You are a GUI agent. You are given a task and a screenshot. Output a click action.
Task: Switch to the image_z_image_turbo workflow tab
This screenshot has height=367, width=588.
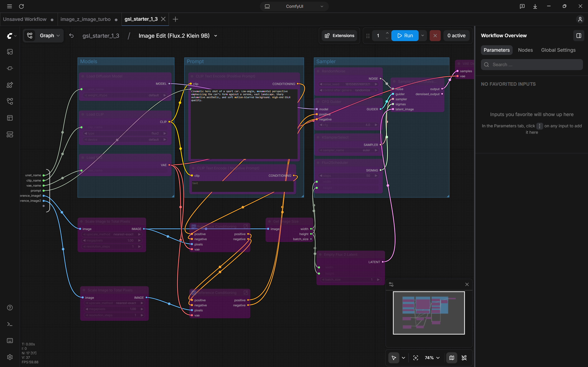pyautogui.click(x=85, y=19)
